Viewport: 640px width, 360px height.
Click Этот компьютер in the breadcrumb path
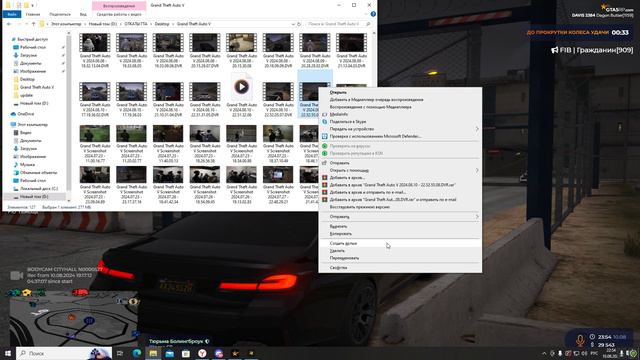pyautogui.click(x=66, y=24)
